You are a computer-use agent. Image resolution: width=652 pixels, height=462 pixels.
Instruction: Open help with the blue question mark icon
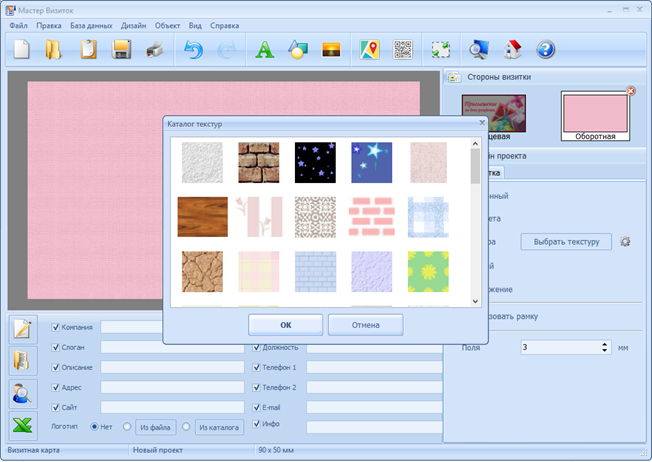coord(546,49)
